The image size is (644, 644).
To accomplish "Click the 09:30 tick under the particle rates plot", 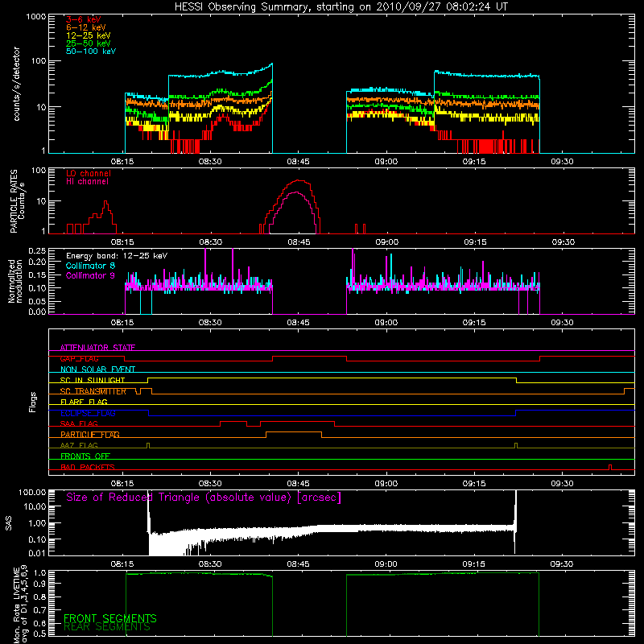I will [x=563, y=242].
